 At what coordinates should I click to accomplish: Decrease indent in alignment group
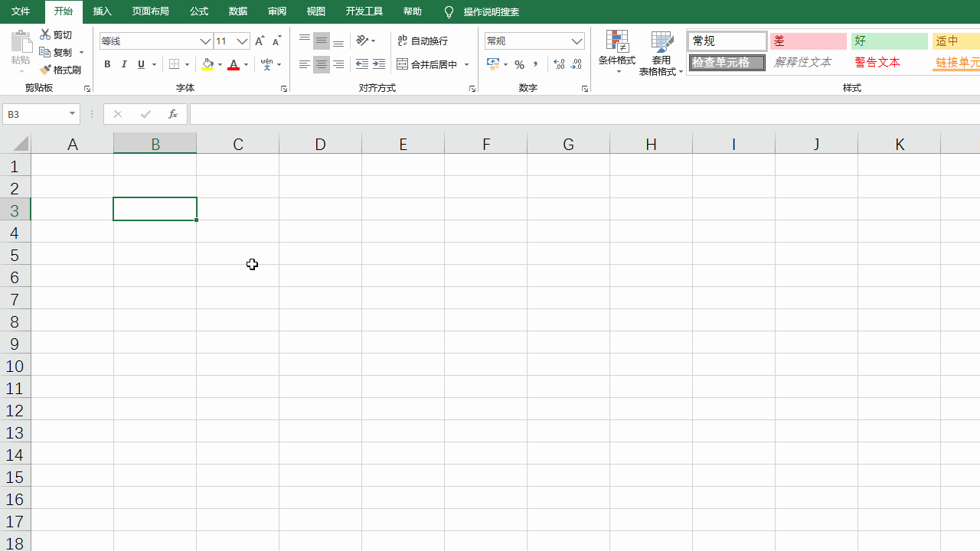tap(362, 64)
